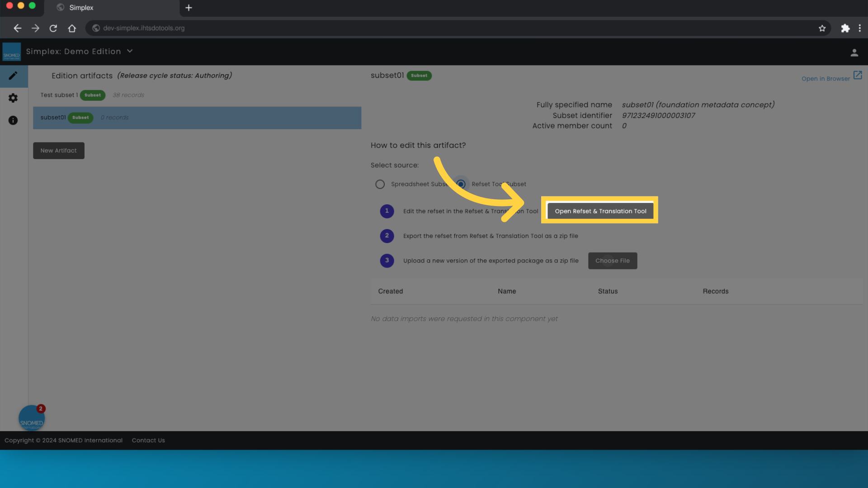Open the Open in Browser link

click(x=826, y=79)
